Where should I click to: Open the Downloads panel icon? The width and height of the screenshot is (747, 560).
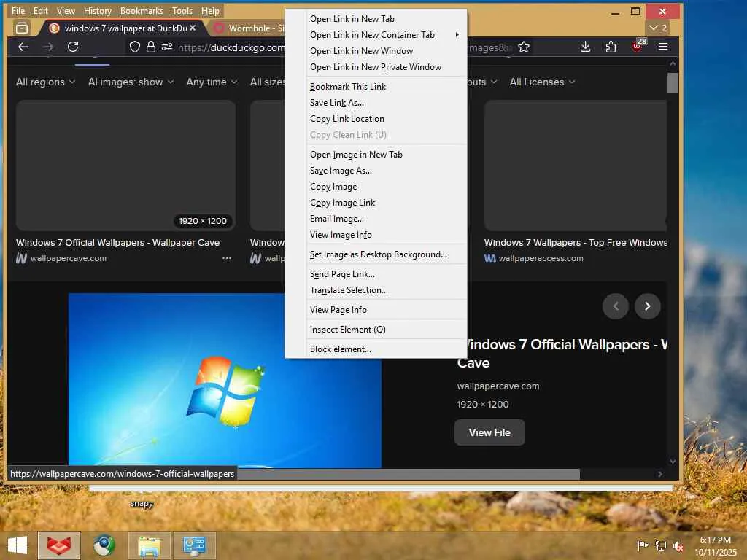[x=586, y=47]
